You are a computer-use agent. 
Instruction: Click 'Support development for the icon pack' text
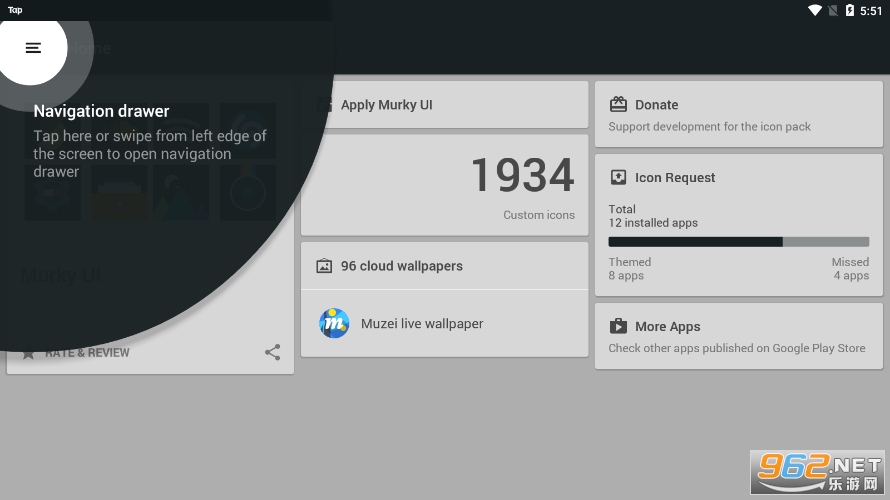click(x=710, y=127)
